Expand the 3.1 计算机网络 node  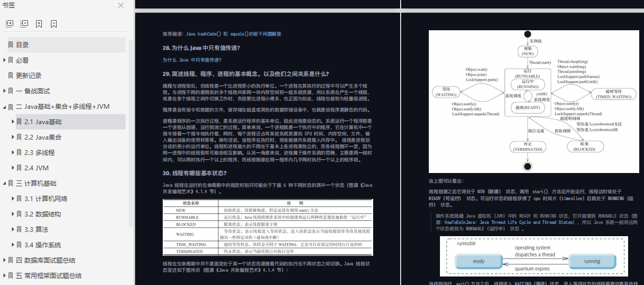pos(13,199)
